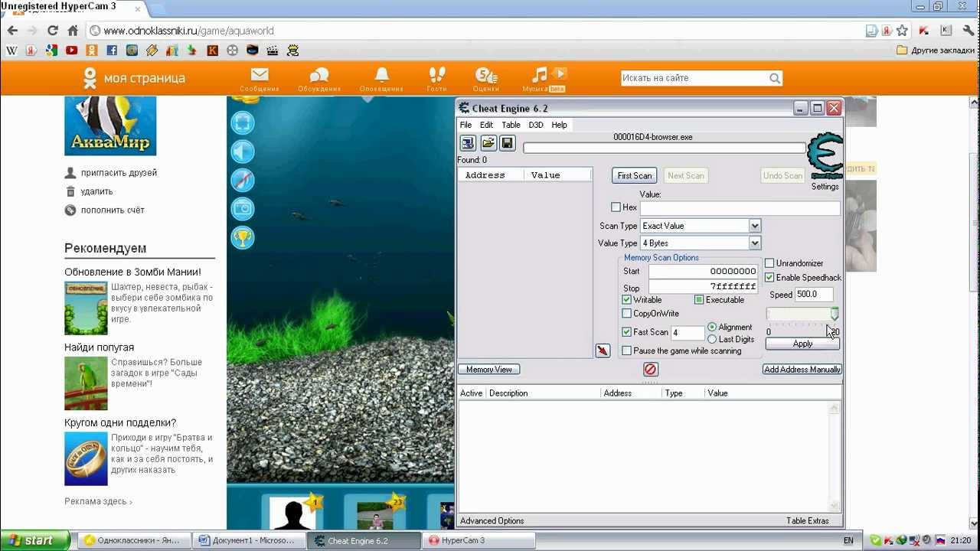Click the First Scan button
The width and height of the screenshot is (980, 551).
635,175
